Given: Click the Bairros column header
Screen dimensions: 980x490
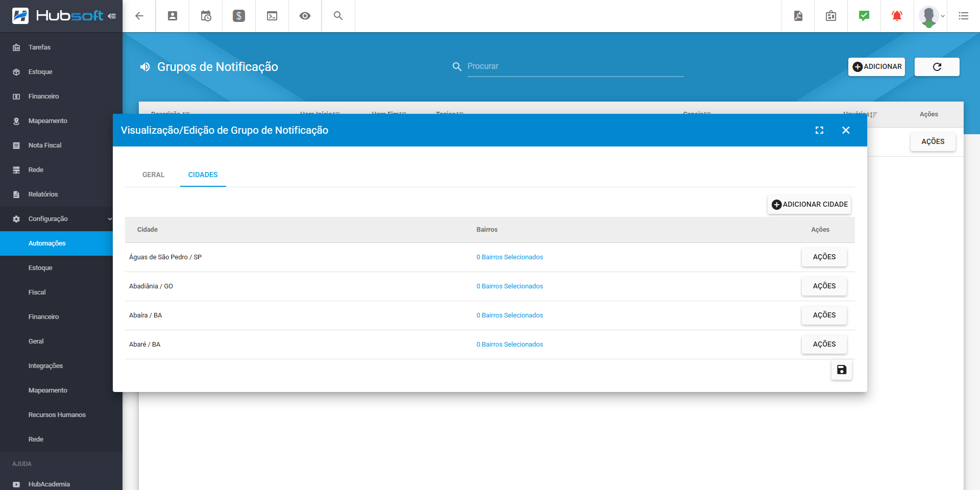Looking at the screenshot, I should (x=487, y=230).
